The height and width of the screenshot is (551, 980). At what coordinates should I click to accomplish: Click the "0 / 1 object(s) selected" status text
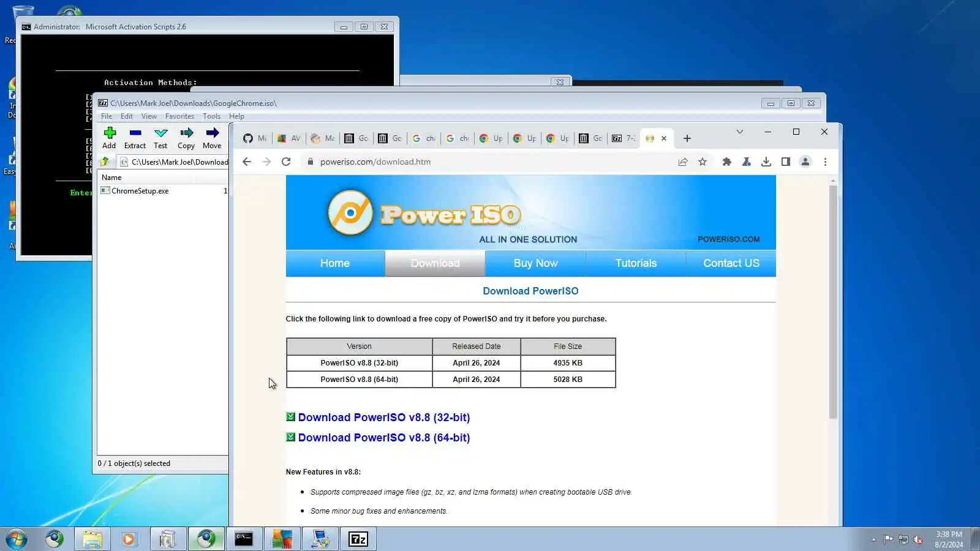134,463
